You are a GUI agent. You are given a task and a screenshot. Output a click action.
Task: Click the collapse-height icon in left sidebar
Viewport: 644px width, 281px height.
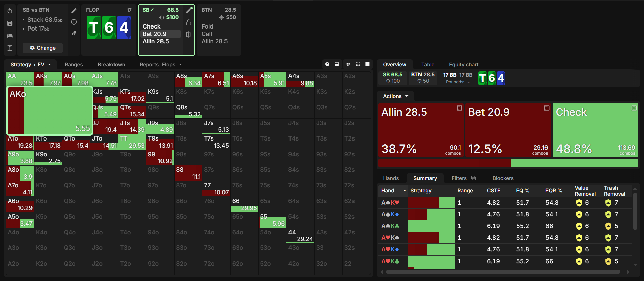10,48
